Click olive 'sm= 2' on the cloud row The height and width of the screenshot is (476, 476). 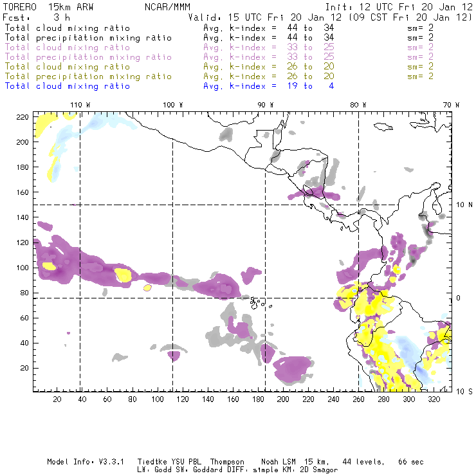click(x=420, y=67)
